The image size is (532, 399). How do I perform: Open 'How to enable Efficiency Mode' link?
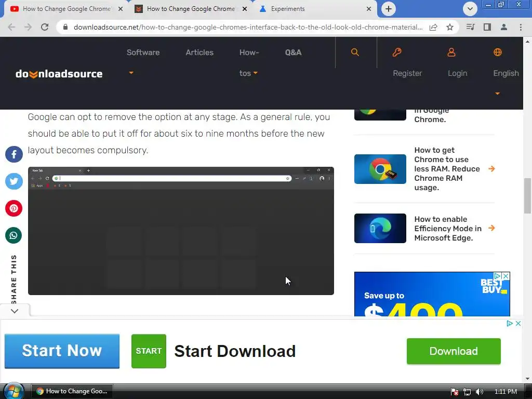pyautogui.click(x=448, y=229)
